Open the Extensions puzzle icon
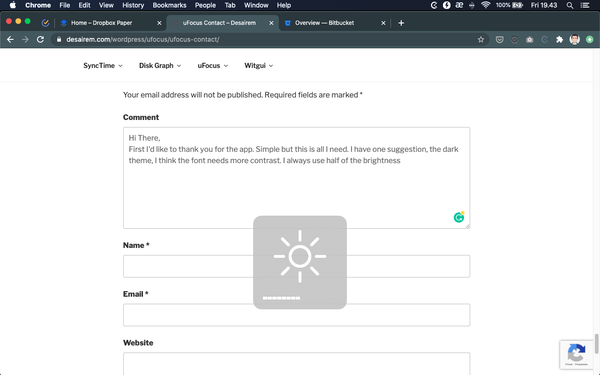The image size is (600, 375). coord(559,39)
